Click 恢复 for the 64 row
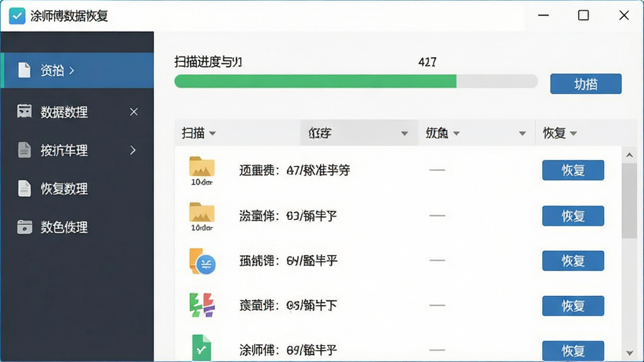The width and height of the screenshot is (644, 362). point(573,261)
